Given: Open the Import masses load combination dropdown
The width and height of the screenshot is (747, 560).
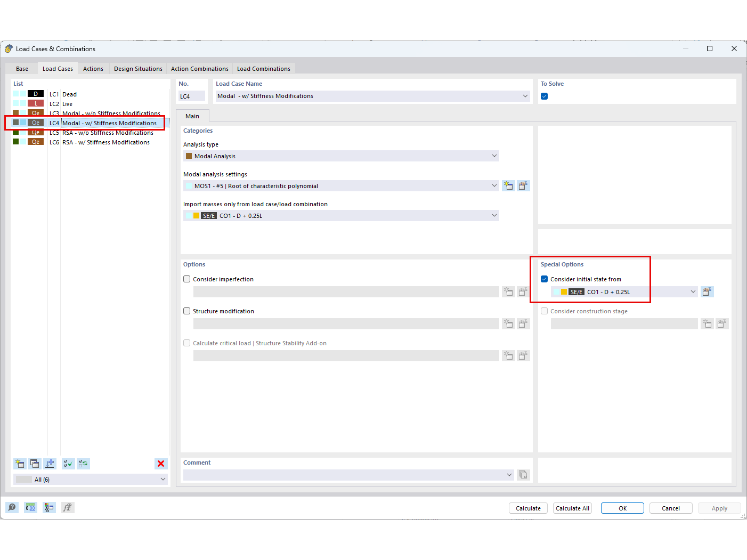Looking at the screenshot, I should (x=494, y=215).
